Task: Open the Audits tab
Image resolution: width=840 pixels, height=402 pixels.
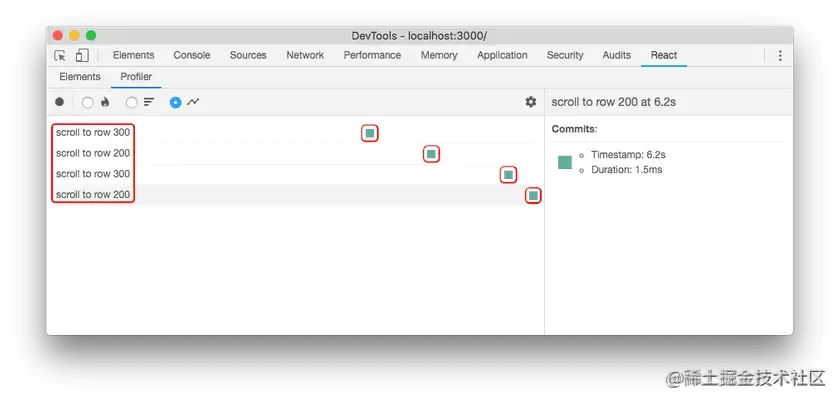Action: pyautogui.click(x=617, y=55)
